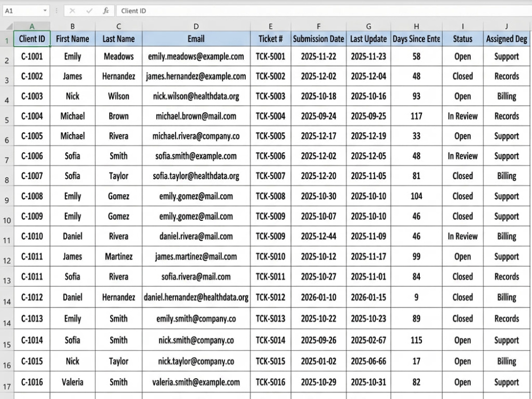The width and height of the screenshot is (532, 399).
Task: Click the Last Update header cell
Action: tap(369, 39)
